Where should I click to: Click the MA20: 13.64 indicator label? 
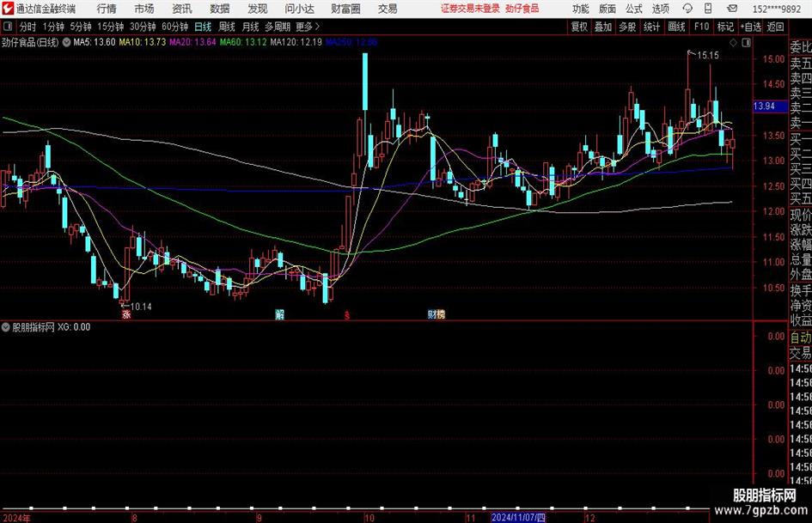tap(192, 42)
